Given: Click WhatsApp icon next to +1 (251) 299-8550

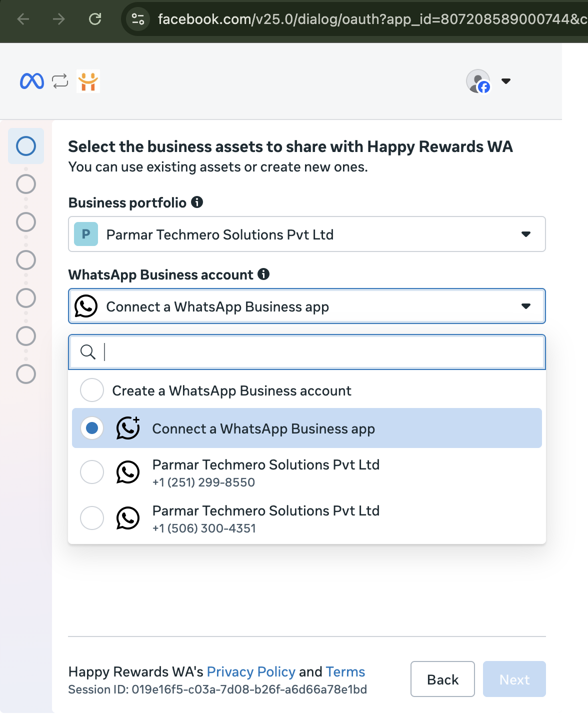Looking at the screenshot, I should point(128,472).
